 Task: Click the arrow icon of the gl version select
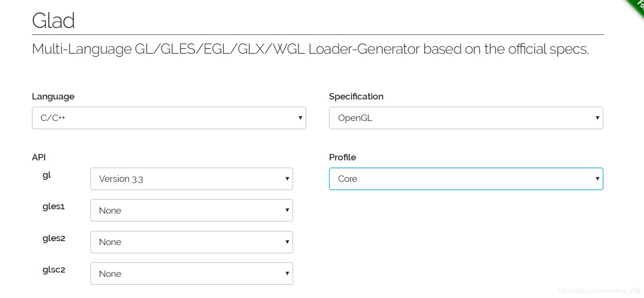click(x=287, y=179)
